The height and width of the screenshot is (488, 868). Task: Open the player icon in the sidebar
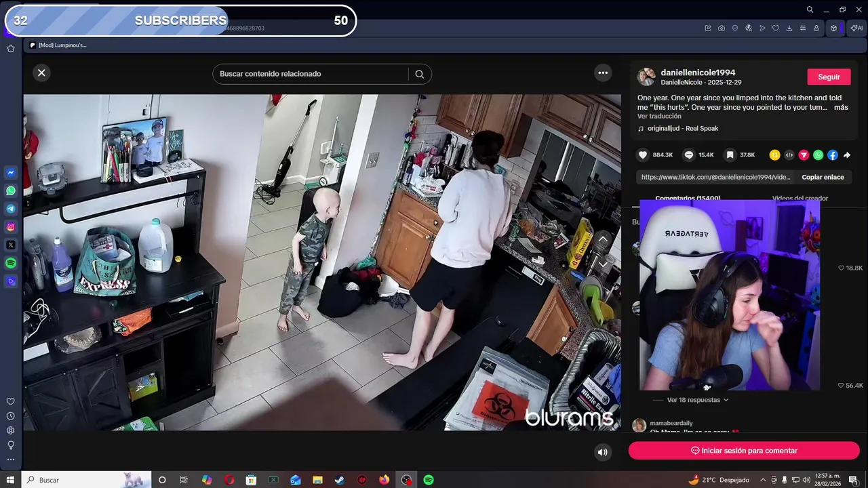11,281
